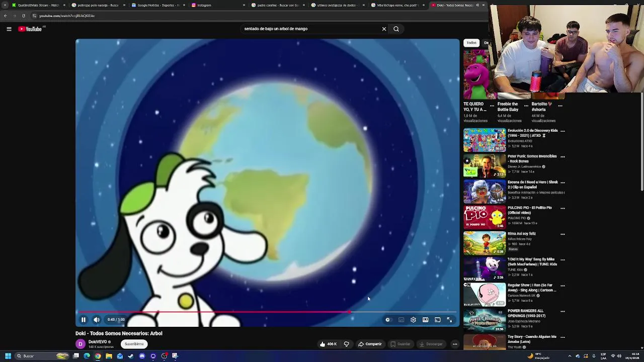The height and width of the screenshot is (362, 644).
Task: Open the browser tab search dropdown
Action: coord(5,5)
